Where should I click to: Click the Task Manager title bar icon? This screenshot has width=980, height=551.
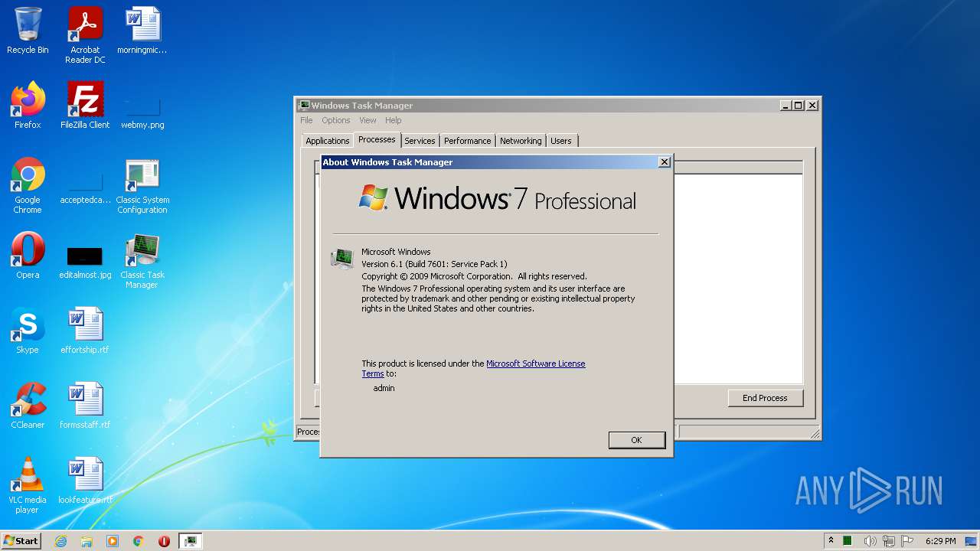tap(304, 106)
